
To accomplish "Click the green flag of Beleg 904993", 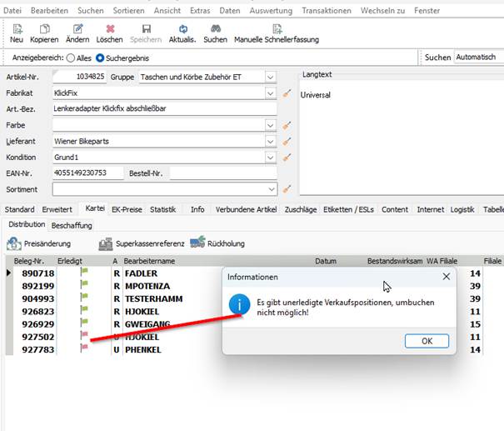I will click(84, 297).
